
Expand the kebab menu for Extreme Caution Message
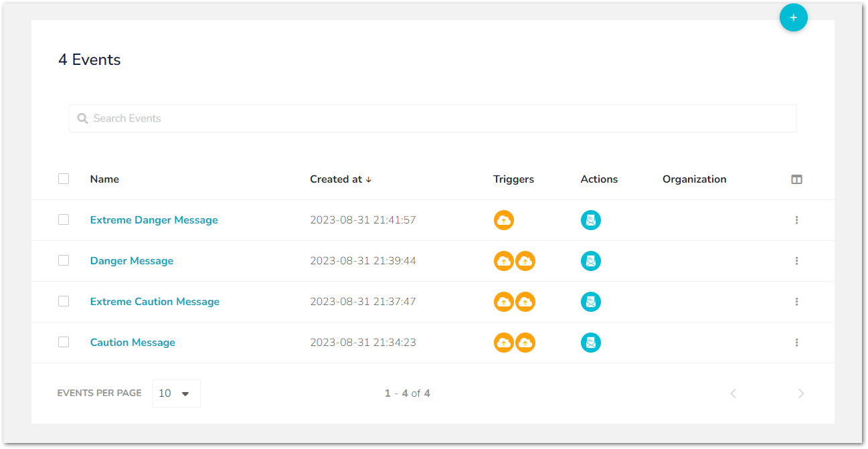796,301
